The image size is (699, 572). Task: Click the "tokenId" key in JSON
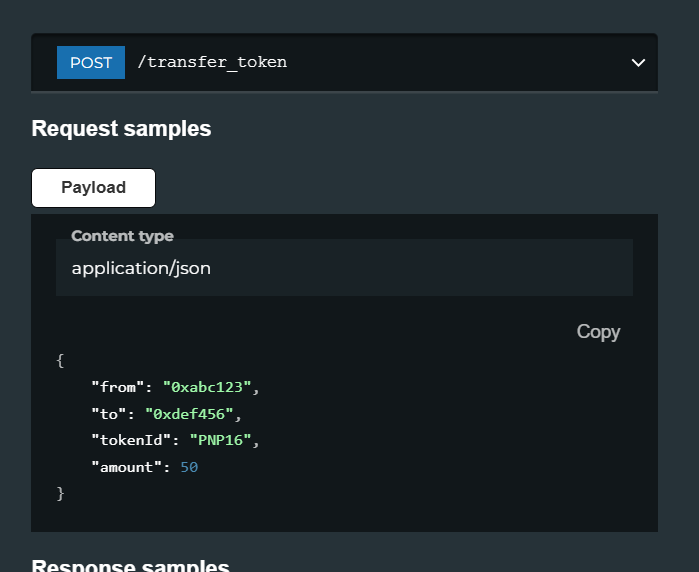(131, 440)
